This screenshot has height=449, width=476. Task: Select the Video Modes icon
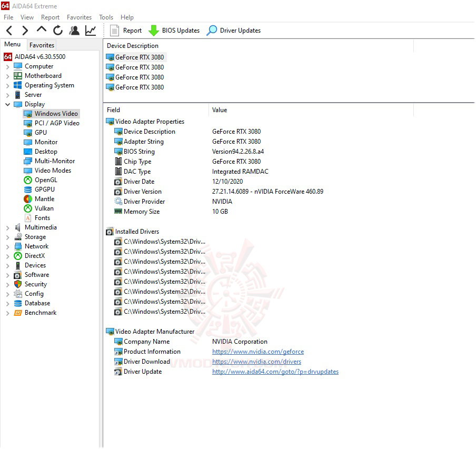28,171
